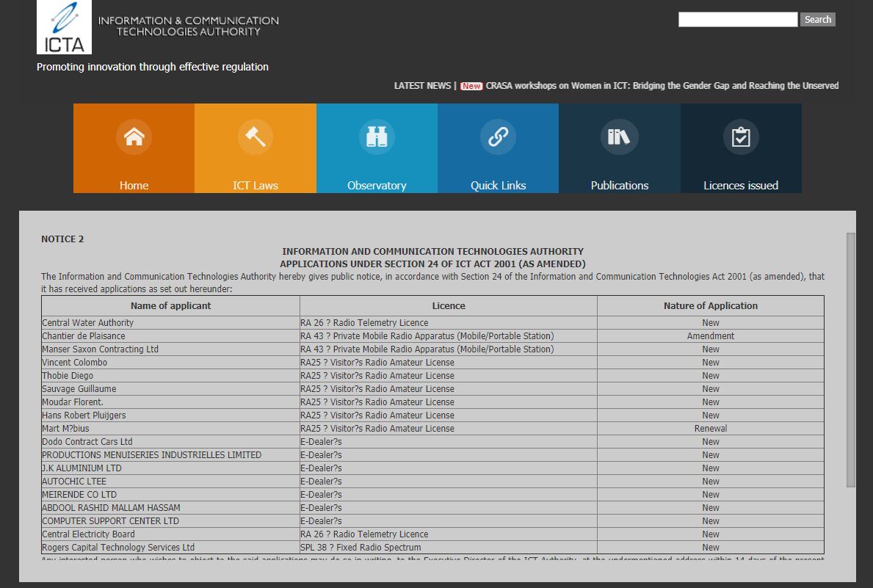The height and width of the screenshot is (588, 873).
Task: Click the ICTA logo
Action: point(64,27)
